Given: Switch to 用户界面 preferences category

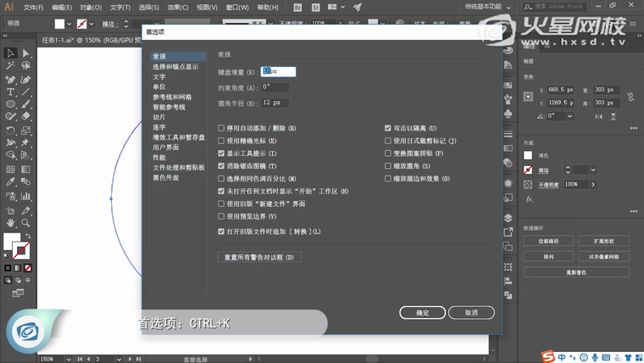Looking at the screenshot, I should coord(166,147).
